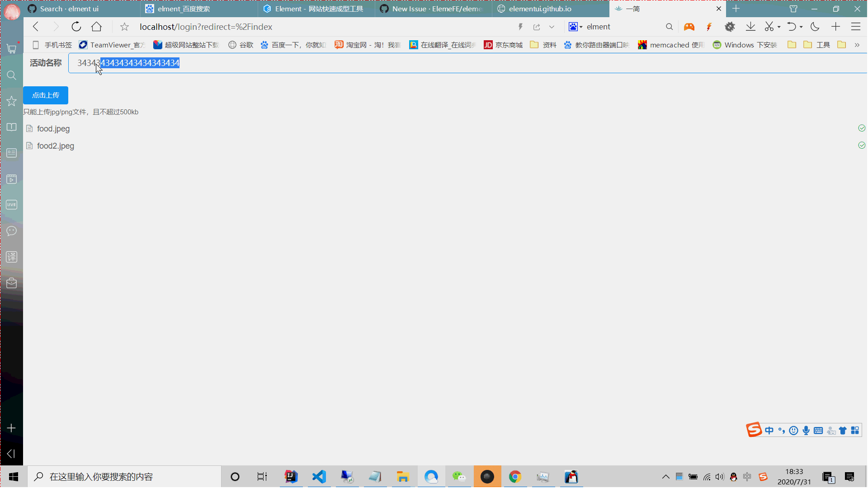Open the downloads icon in toolbar

pyautogui.click(x=750, y=27)
